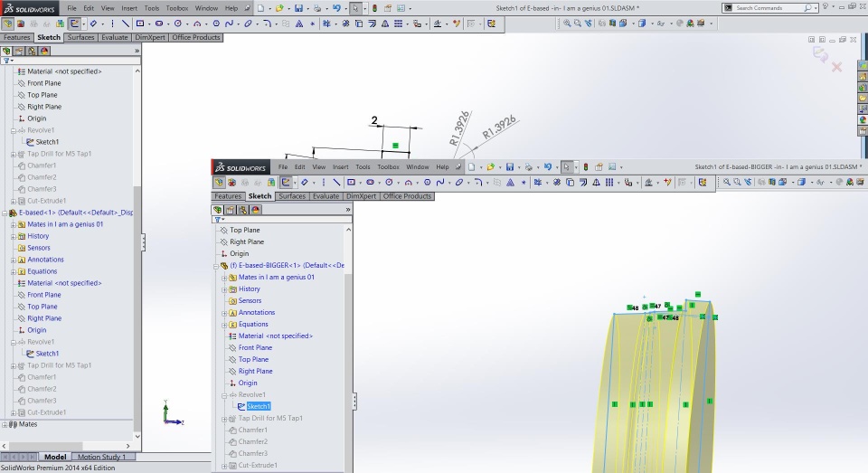Select Ellipse tool in E-based-BIGGER window
Viewport: 868px width, 473px height.
(459, 182)
